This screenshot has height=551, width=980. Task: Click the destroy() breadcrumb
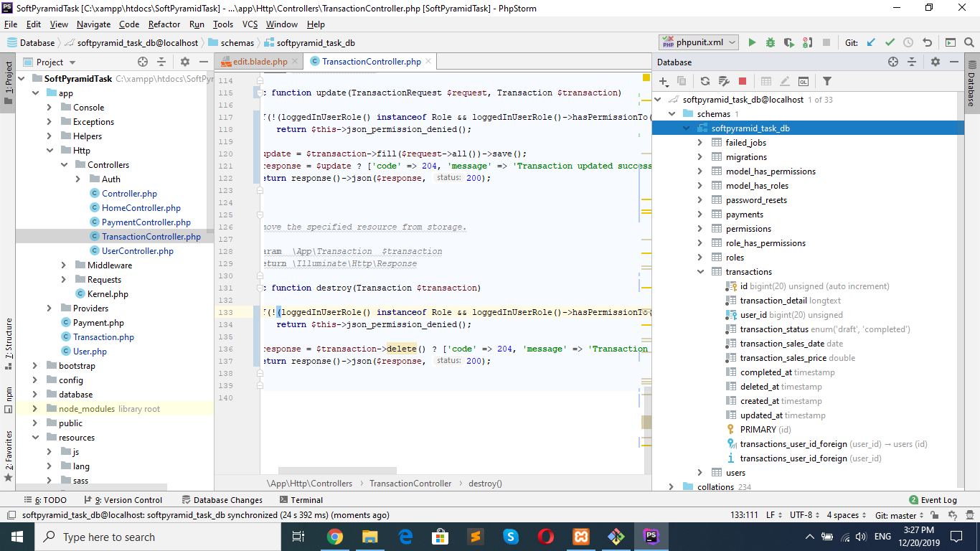pos(485,484)
